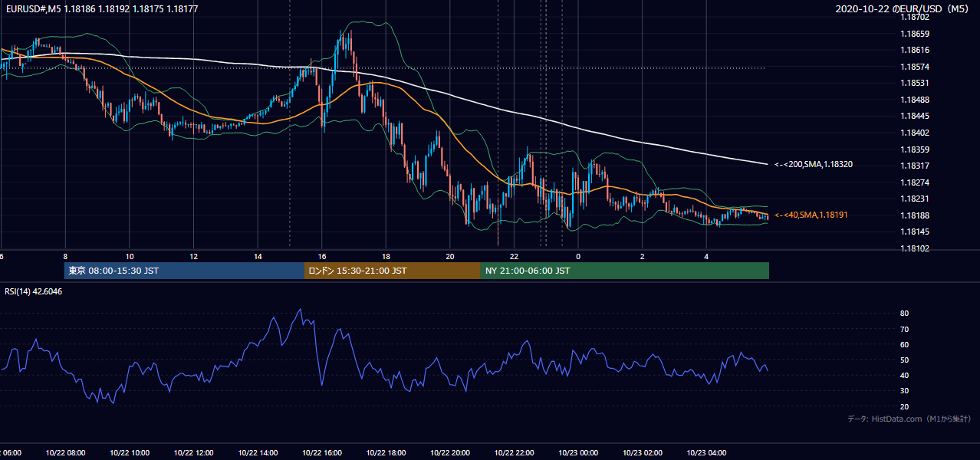Click price level 1.18702 on the axis

pyautogui.click(x=915, y=17)
